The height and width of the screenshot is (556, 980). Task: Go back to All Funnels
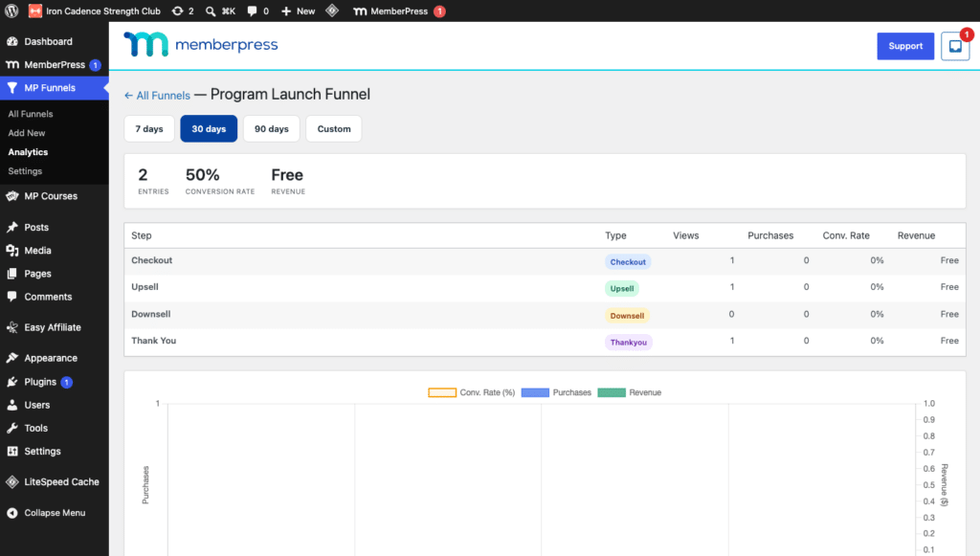[x=158, y=95]
